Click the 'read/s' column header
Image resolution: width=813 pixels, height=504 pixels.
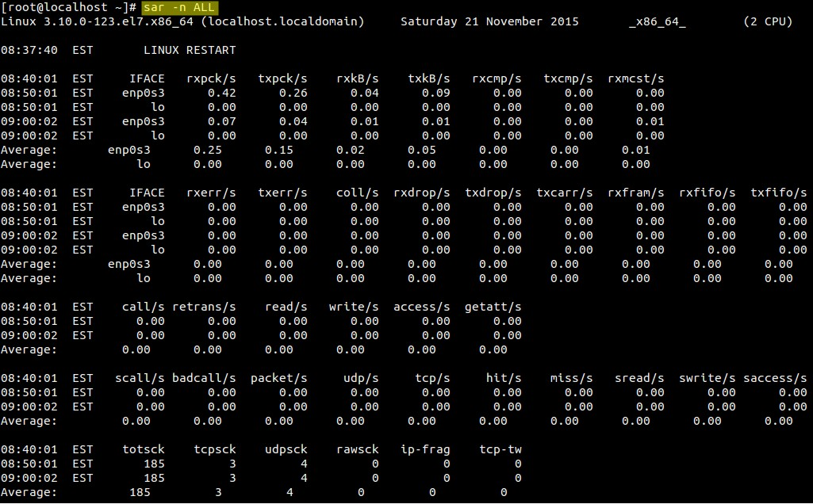(x=286, y=307)
